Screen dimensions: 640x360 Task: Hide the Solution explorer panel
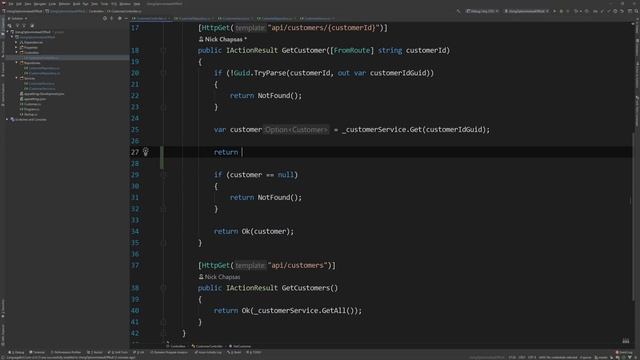click(126, 18)
